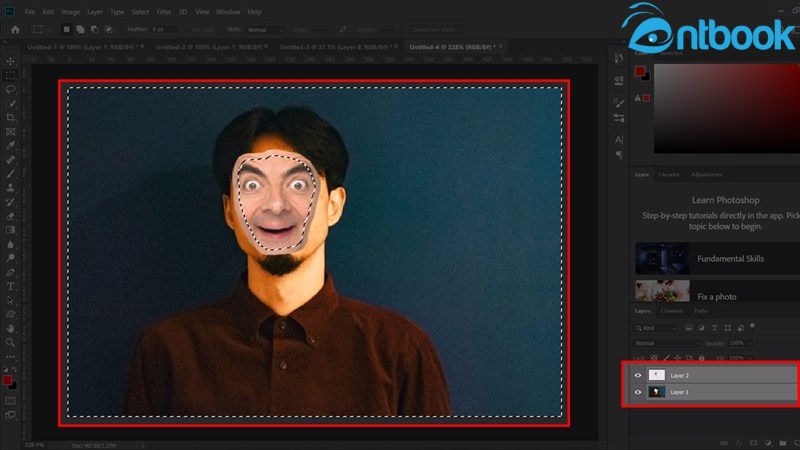Image resolution: width=800 pixels, height=450 pixels.
Task: Toggle Edit in Quick Mask mode
Action: tap(10, 401)
